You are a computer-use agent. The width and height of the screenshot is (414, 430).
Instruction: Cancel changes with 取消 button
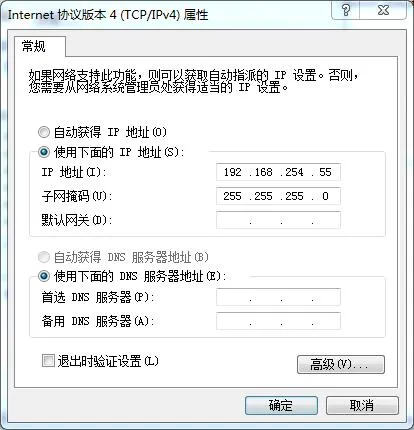[362, 405]
